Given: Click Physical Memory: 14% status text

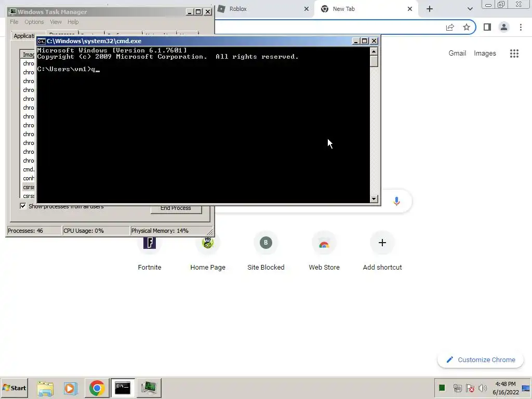Looking at the screenshot, I should [x=160, y=231].
